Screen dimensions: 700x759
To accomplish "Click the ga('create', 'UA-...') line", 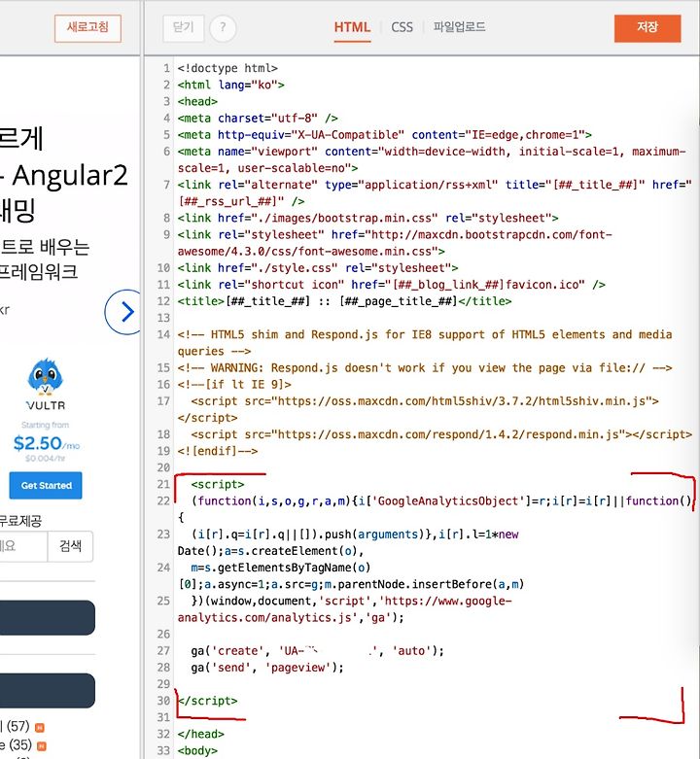I will (x=317, y=650).
